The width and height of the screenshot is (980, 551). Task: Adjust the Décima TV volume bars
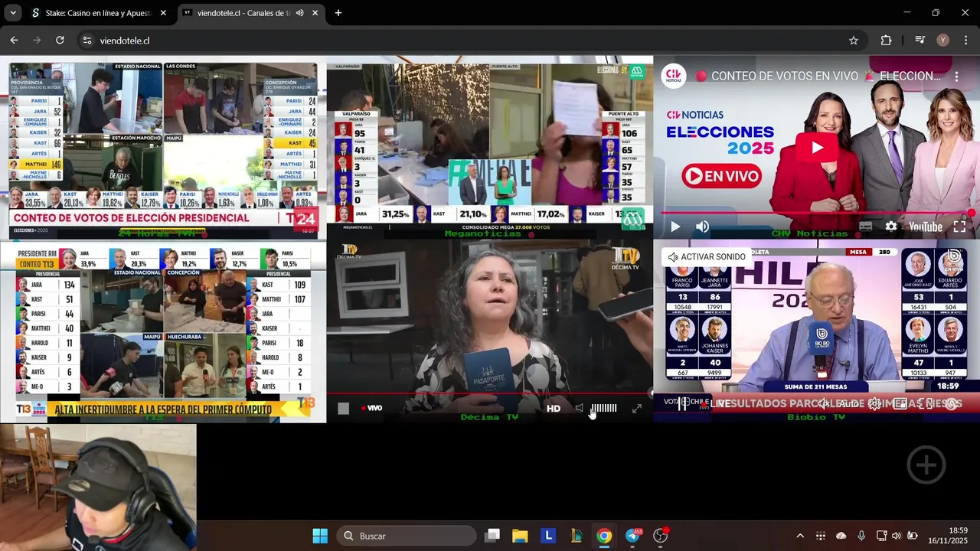604,409
